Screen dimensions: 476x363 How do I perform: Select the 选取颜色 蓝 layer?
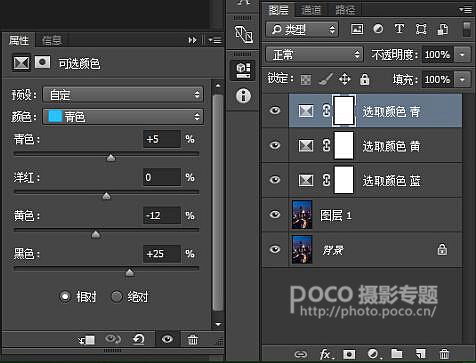375,180
